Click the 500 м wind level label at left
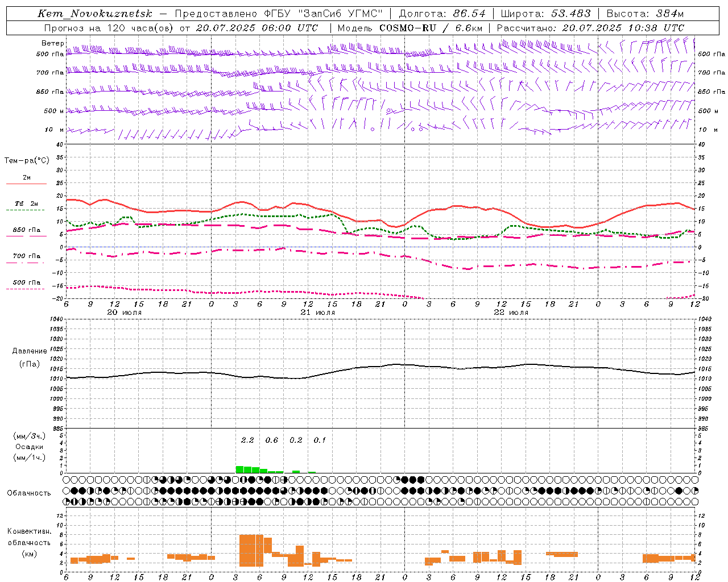Viewport: 728px width, 582px height. click(54, 111)
